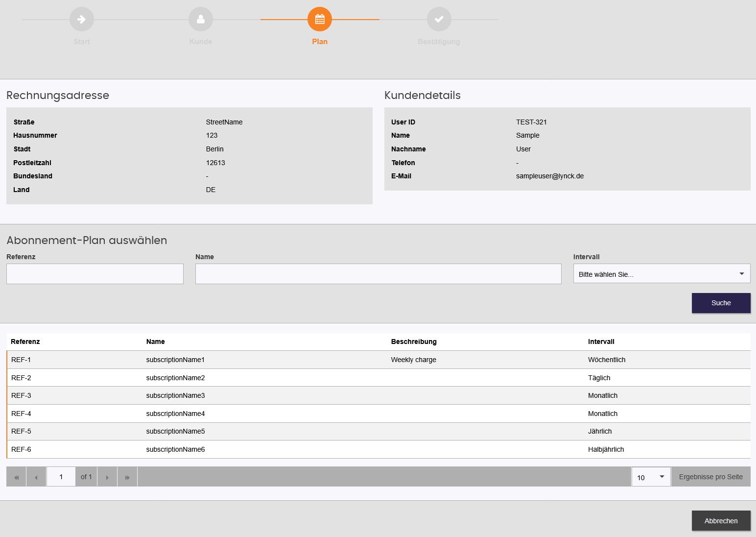Click the Plan step calendar icon
This screenshot has width=756, height=537.
tap(320, 20)
